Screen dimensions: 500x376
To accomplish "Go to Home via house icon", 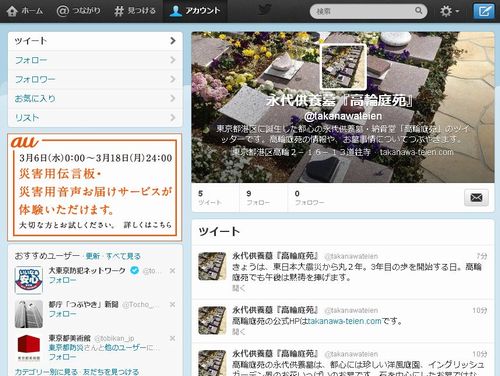I will pyautogui.click(x=12, y=11).
